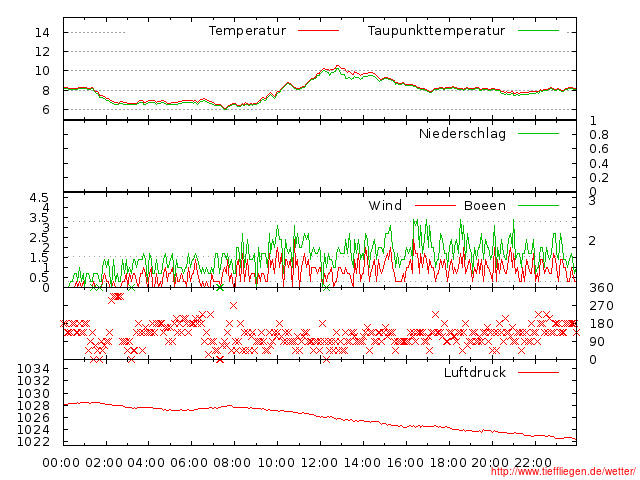The width and height of the screenshot is (640, 480).
Task: Click the 12 temperature axis value
Action: [x=42, y=51]
